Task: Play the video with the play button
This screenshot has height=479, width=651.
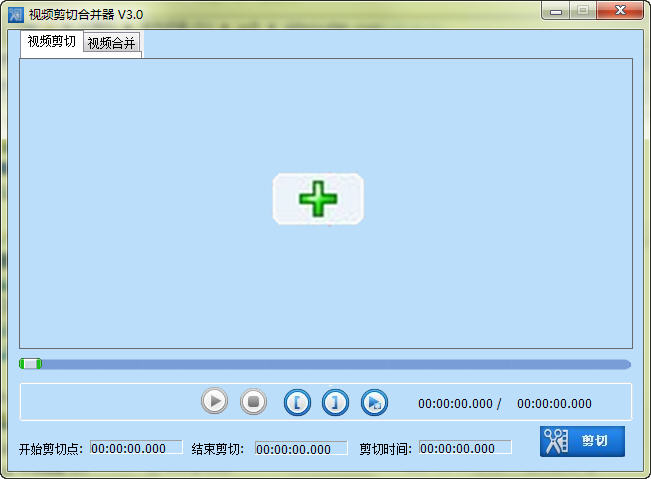Action: 214,401
